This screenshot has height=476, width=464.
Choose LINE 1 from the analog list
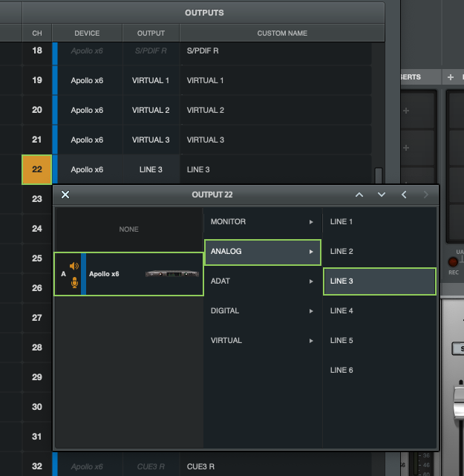[379, 222]
